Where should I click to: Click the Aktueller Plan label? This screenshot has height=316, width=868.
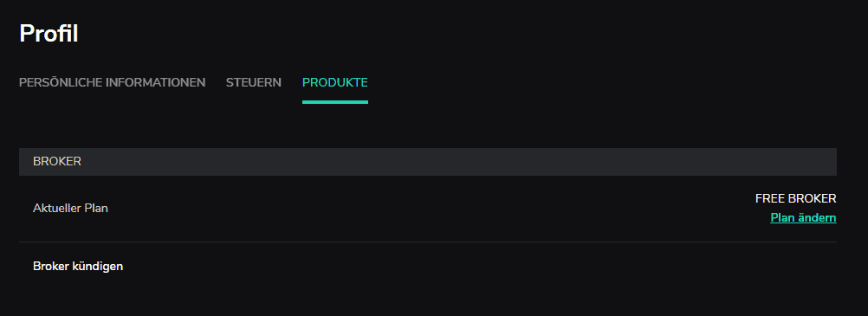coord(70,209)
